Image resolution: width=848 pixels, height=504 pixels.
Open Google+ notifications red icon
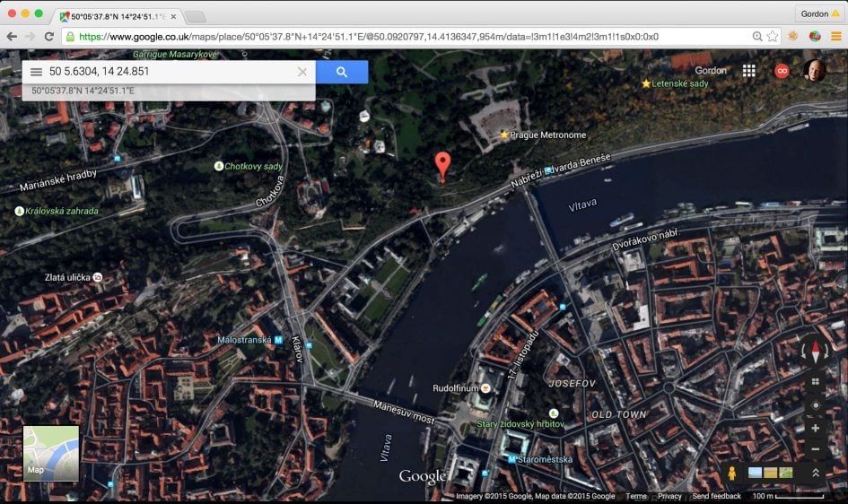coord(782,71)
